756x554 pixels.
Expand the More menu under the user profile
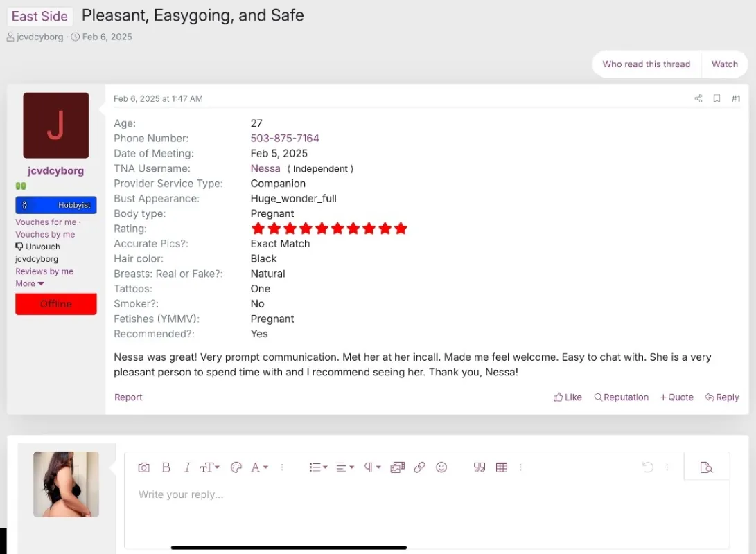30,284
